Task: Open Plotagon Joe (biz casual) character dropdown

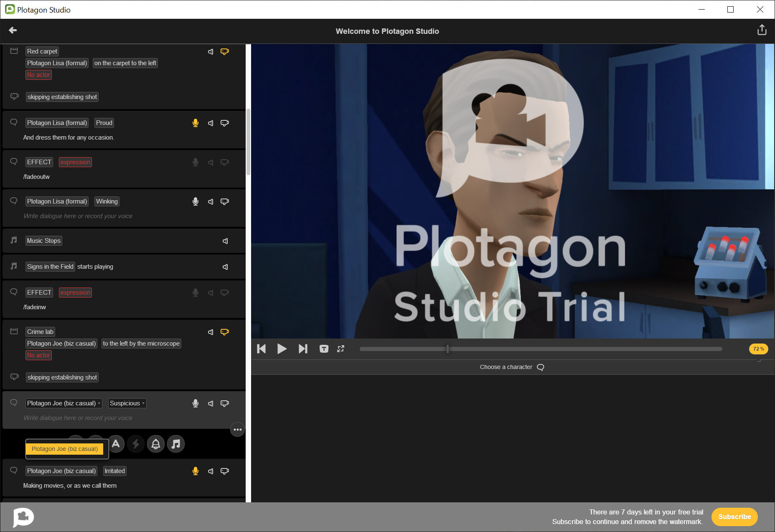Action: coord(64,403)
